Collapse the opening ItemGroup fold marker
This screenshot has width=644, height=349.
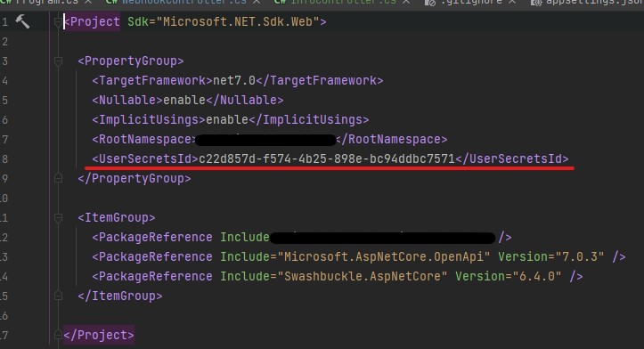tap(58, 217)
